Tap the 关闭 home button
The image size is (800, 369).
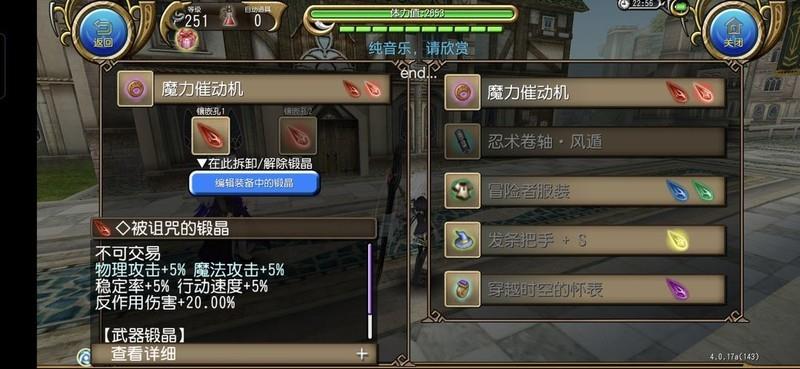click(733, 32)
